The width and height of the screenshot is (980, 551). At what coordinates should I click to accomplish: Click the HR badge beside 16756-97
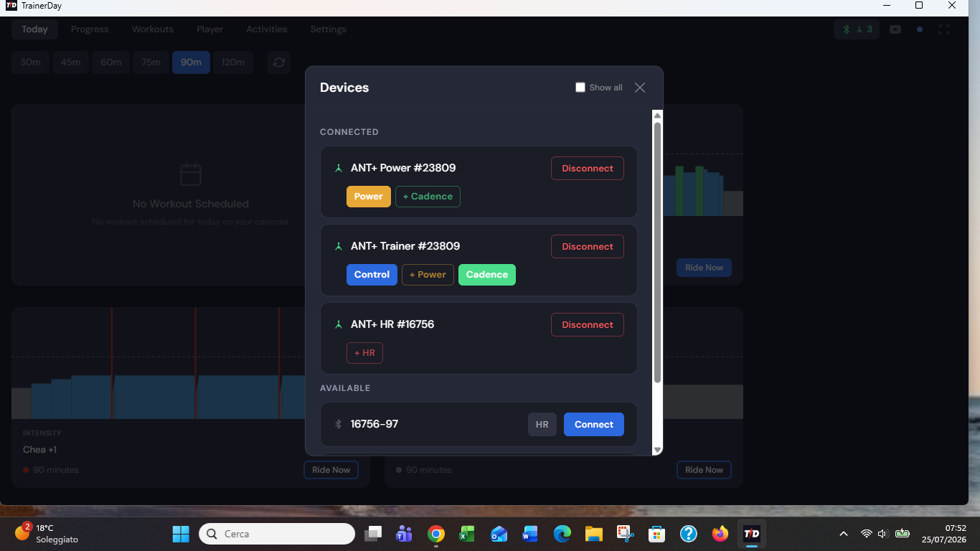pos(542,425)
